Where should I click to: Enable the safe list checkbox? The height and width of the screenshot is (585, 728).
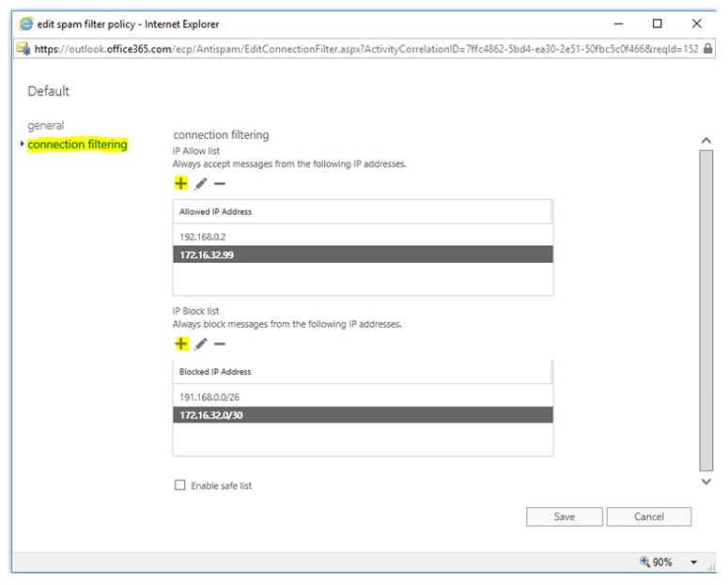click(180, 485)
